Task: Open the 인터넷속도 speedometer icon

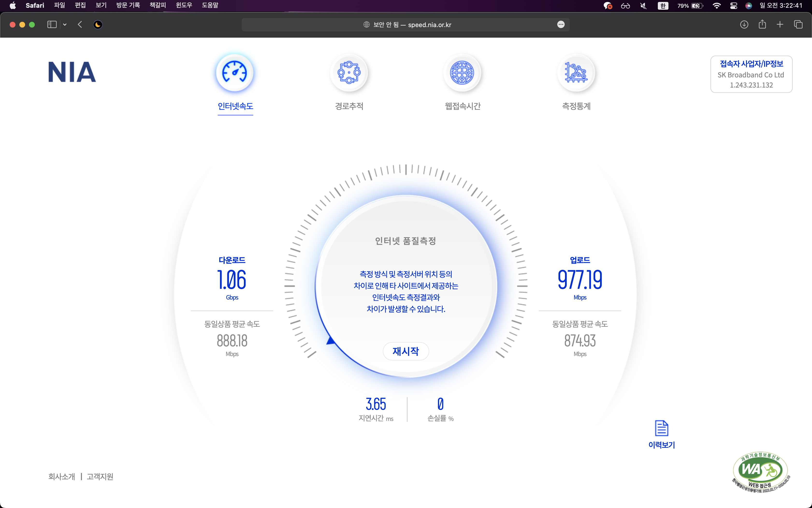Action: pyautogui.click(x=235, y=72)
